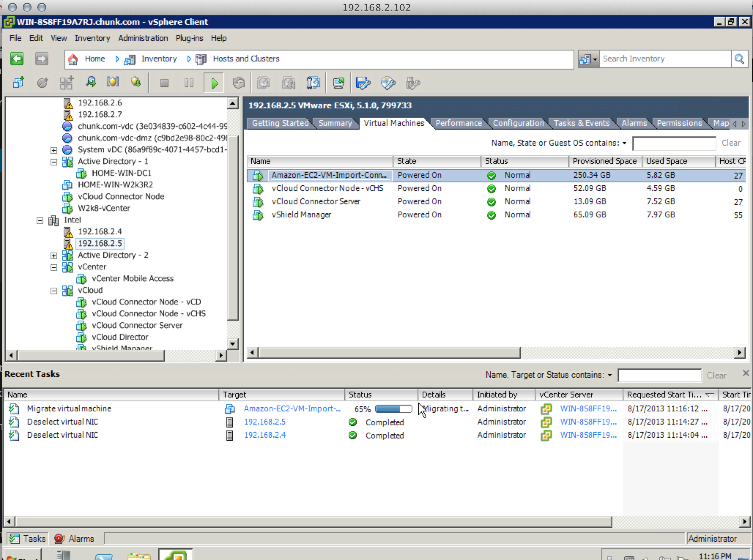Click the migrate task 65% progress bar

393,408
